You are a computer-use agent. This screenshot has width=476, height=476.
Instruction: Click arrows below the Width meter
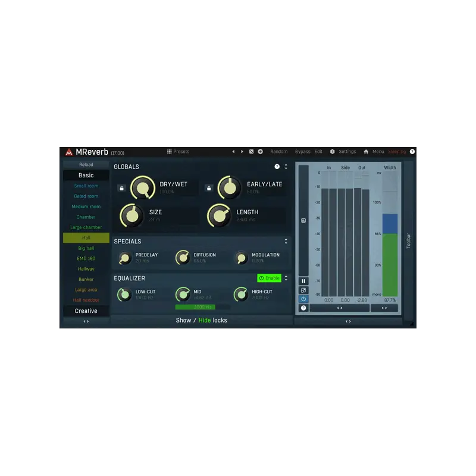pos(384,308)
